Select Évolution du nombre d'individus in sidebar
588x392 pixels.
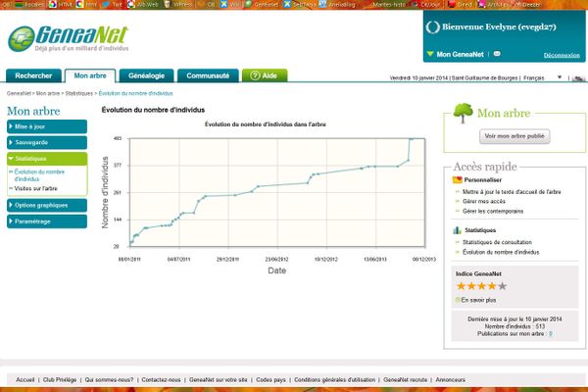pyautogui.click(x=39, y=175)
